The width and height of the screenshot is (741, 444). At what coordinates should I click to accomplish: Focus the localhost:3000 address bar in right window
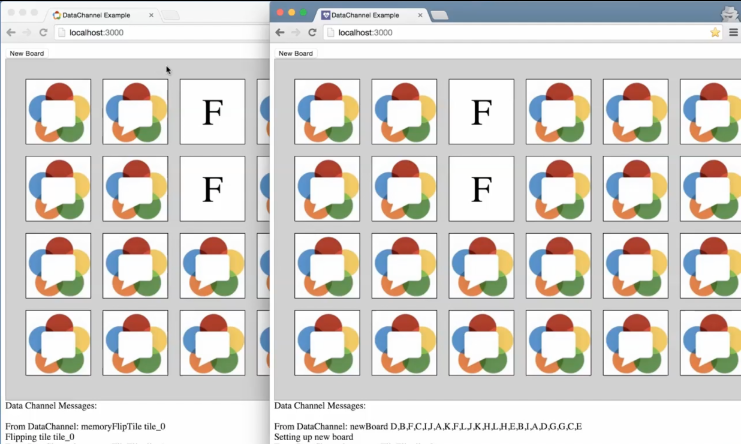(x=500, y=33)
